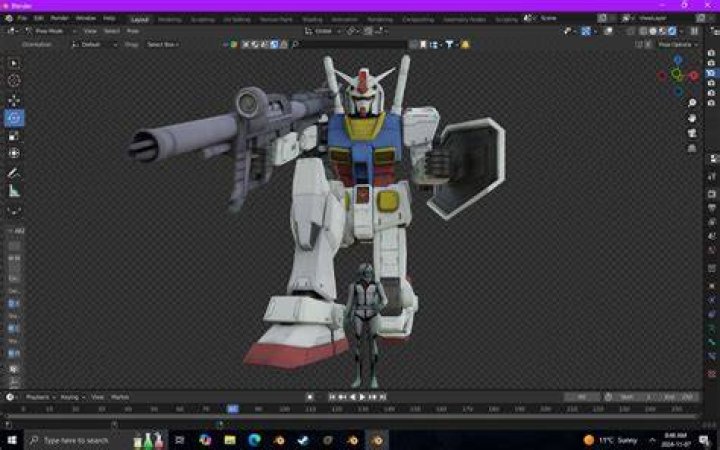This screenshot has height=450, width=720.
Task: Open the File menu
Action: click(x=22, y=18)
